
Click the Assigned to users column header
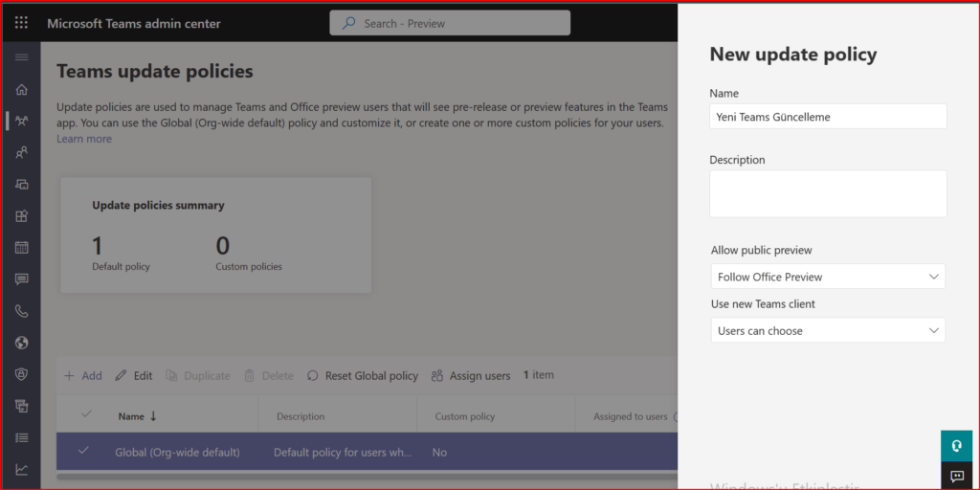(631, 416)
